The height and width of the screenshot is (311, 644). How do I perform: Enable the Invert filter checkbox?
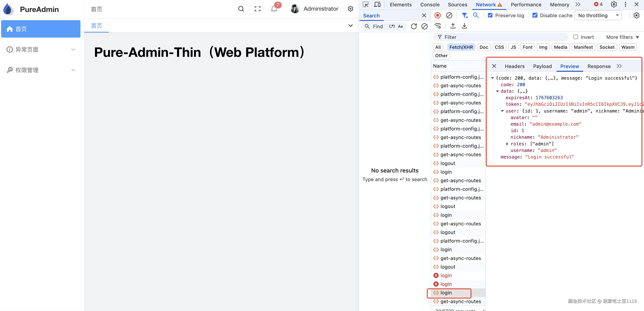576,37
